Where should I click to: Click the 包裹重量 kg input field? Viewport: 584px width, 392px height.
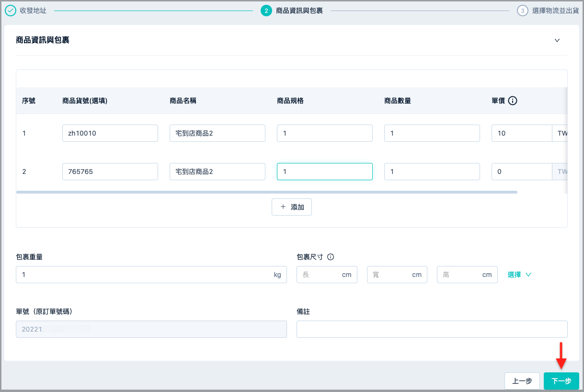click(151, 275)
